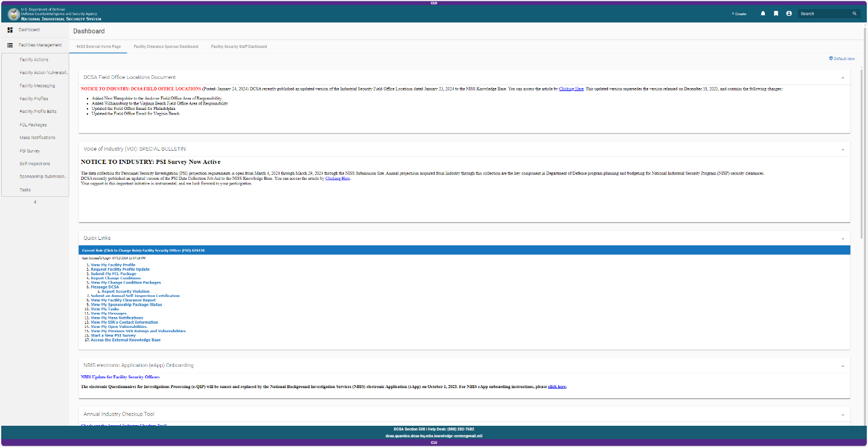The width and height of the screenshot is (868, 447).
Task: Click View My Change Condition Packages link
Action: (x=126, y=282)
